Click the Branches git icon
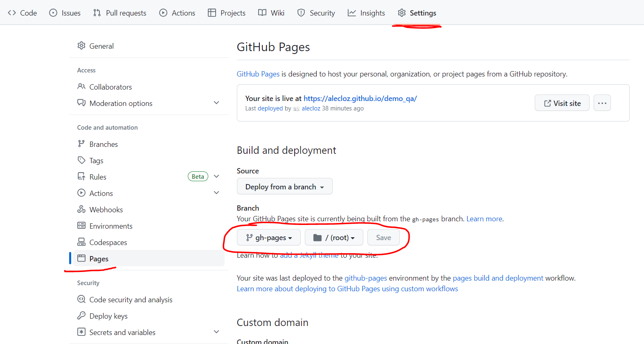The image size is (644, 344). (81, 144)
